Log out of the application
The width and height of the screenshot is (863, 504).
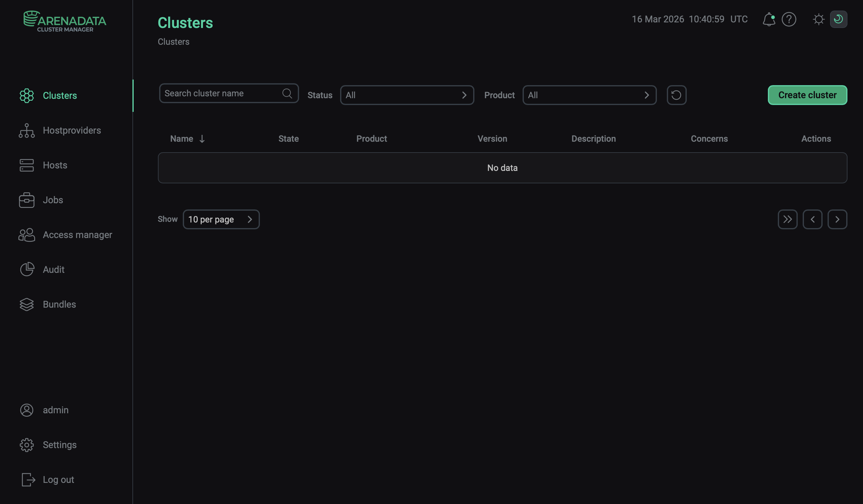click(x=58, y=479)
